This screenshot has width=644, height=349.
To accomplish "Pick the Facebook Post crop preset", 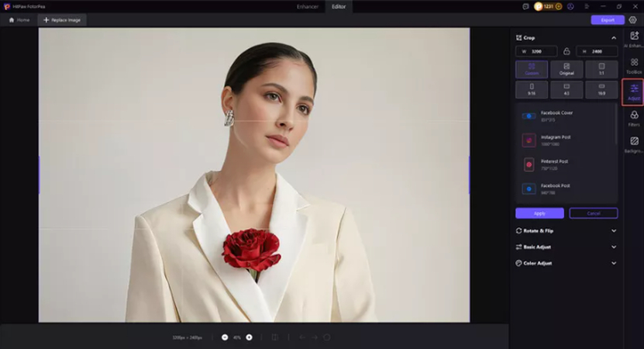I will 565,188.
